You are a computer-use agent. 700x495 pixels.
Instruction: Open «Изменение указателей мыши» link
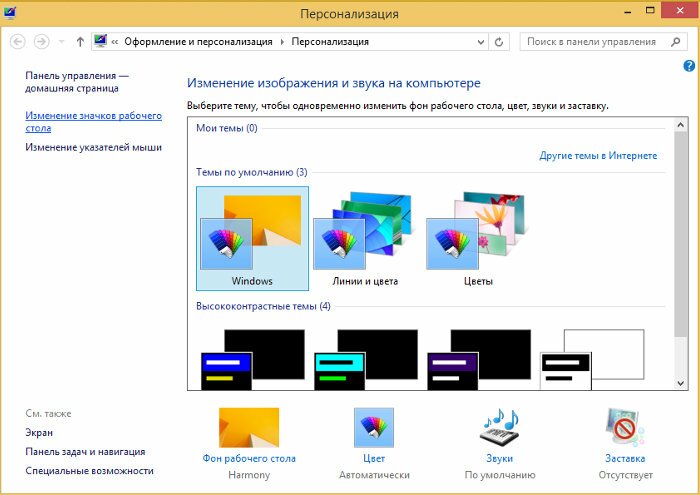coord(93,147)
